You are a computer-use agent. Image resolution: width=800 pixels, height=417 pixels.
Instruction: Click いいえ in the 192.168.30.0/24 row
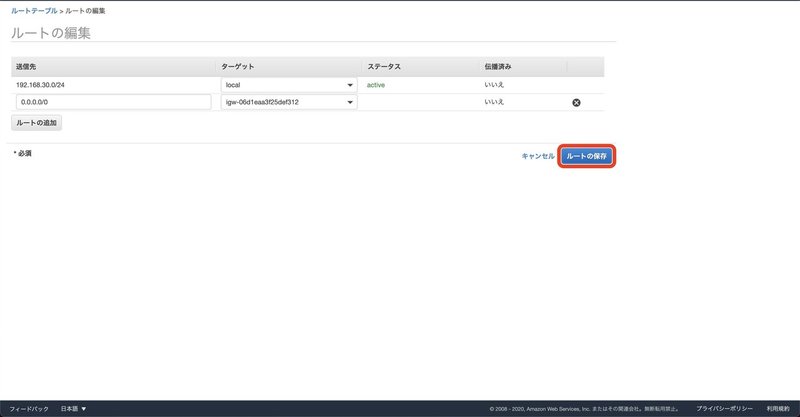click(x=494, y=85)
